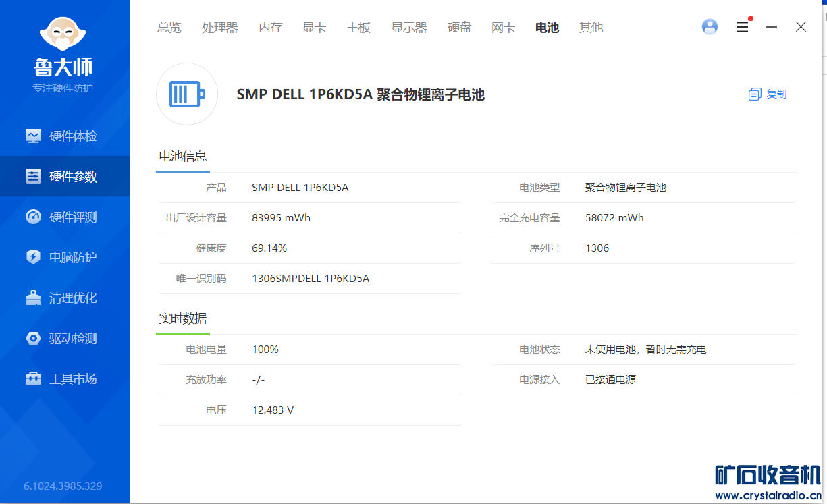Select the 硬件参数 sidebar icon
Image resolution: width=827 pixels, height=504 pixels.
[33, 176]
